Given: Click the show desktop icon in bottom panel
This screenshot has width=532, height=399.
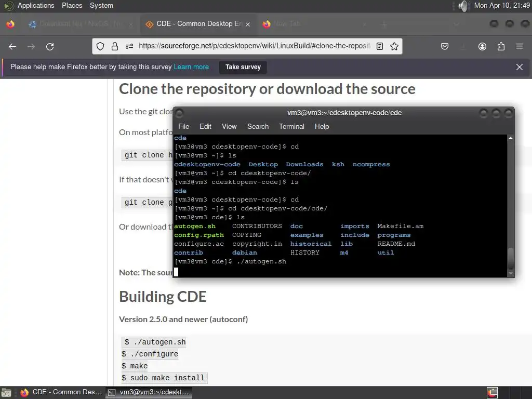Looking at the screenshot, I should click(6, 393).
